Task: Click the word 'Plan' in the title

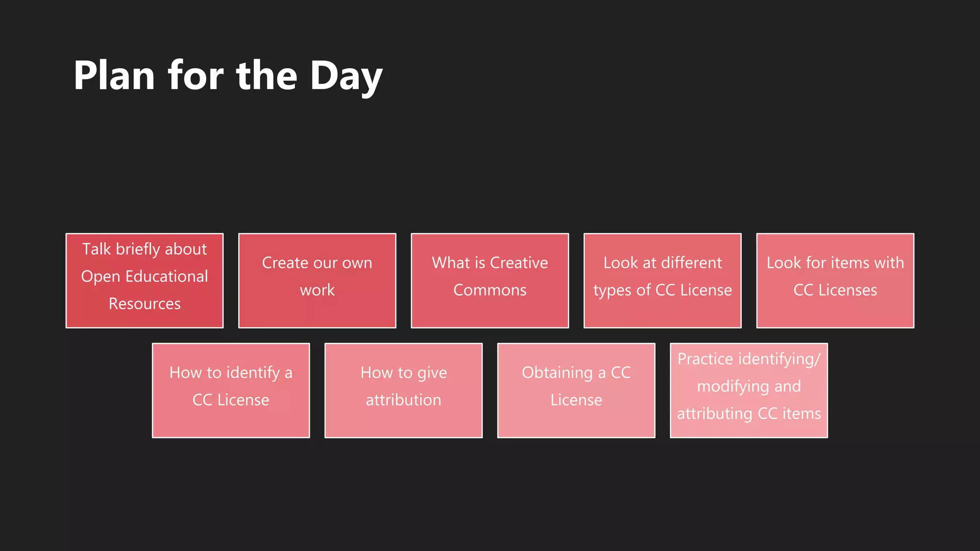Action: pos(114,76)
